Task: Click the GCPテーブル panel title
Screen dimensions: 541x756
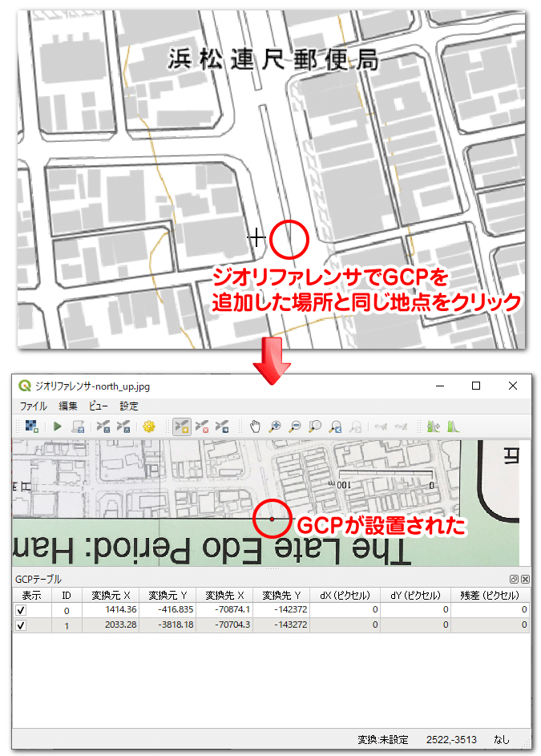Action: point(38,579)
